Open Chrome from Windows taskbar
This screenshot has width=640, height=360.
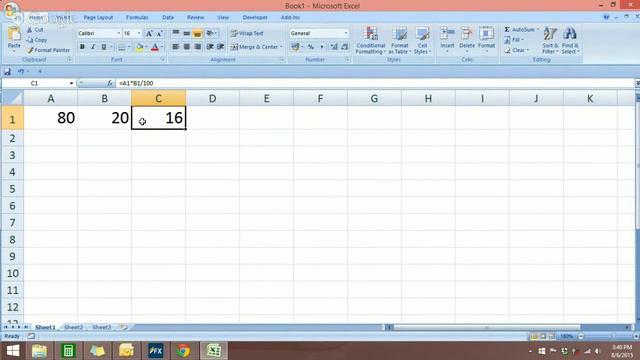click(183, 351)
